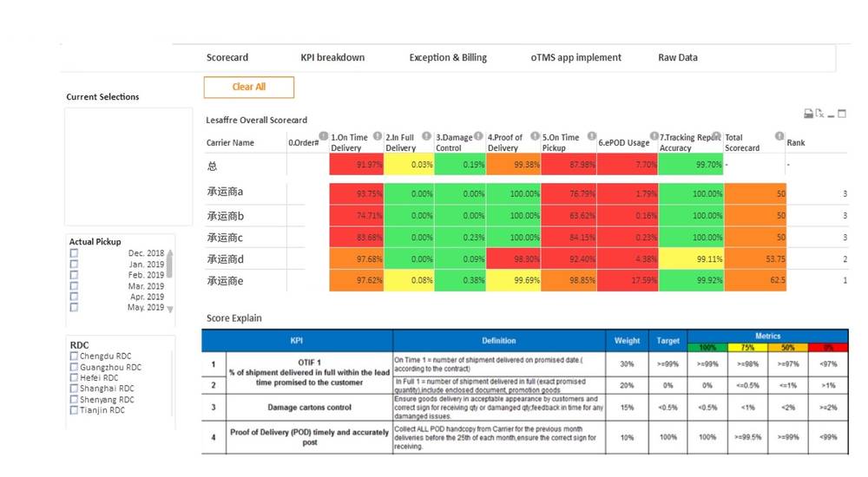868x477 pixels.
Task: Click info icon for On Time Delivery
Action: [x=377, y=136]
